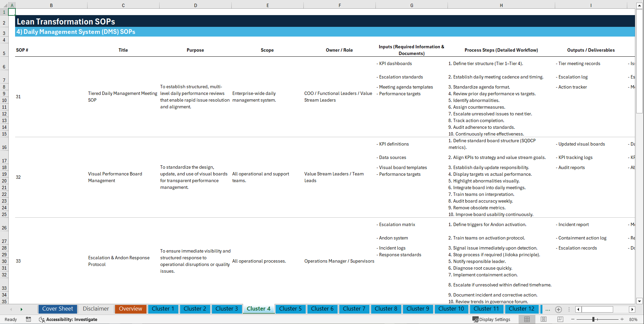
Task: Add a new worksheet with the plus icon
Action: 559,310
